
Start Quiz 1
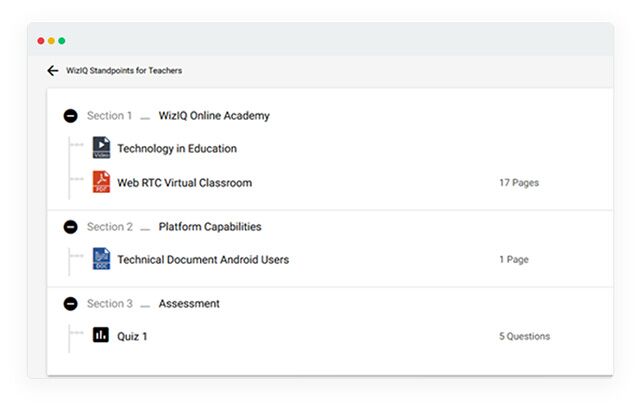(132, 337)
